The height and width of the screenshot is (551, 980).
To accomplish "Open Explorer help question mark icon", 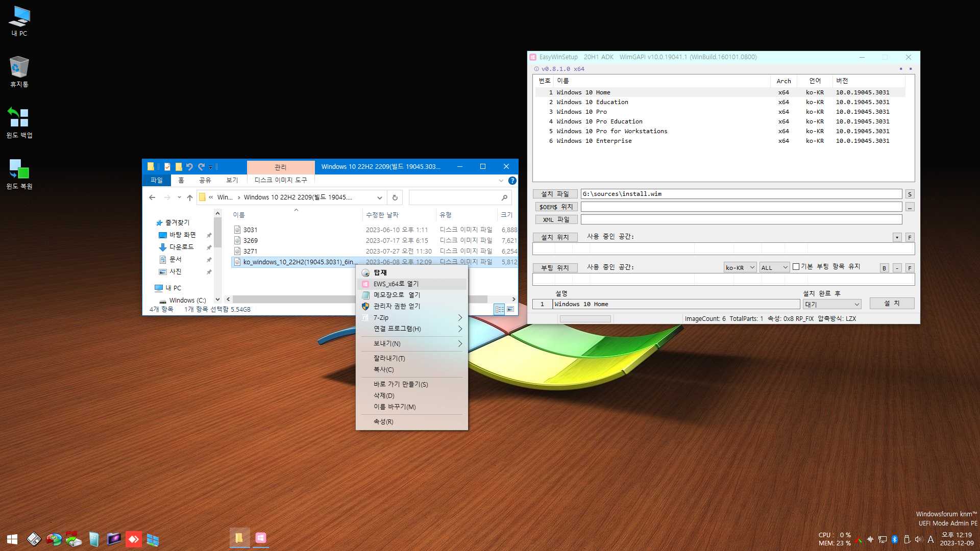I will pyautogui.click(x=512, y=181).
